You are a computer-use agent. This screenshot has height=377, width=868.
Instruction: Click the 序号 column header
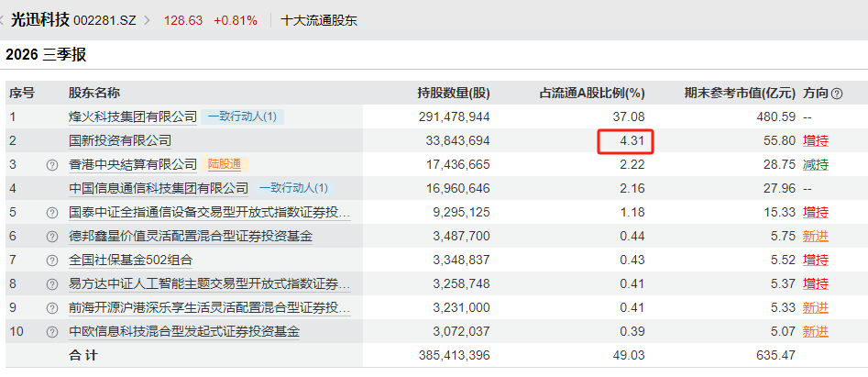(x=22, y=93)
